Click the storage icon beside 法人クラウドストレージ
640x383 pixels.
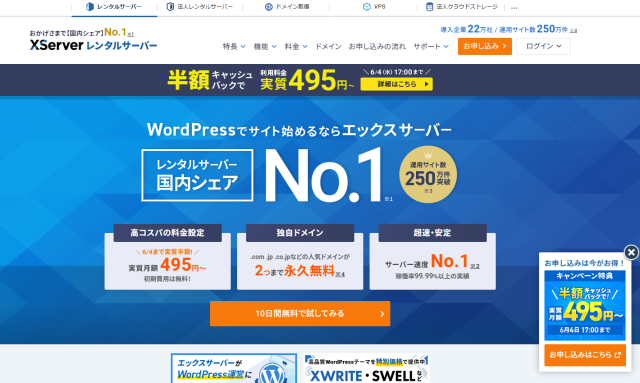coord(429,7)
